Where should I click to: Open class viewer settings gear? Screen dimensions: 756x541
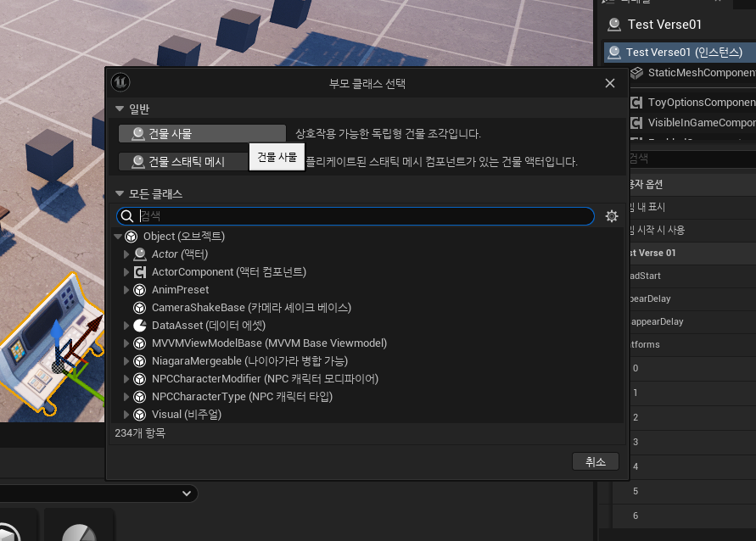pyautogui.click(x=612, y=216)
